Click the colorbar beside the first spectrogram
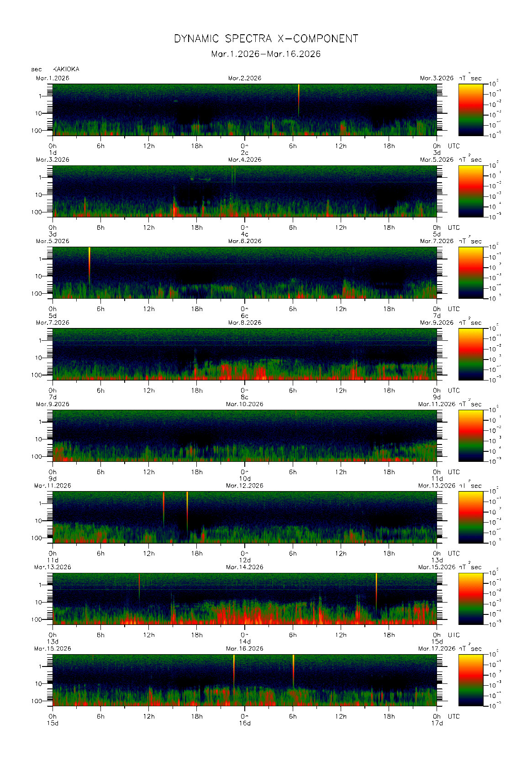532x767 pixels. [x=470, y=110]
